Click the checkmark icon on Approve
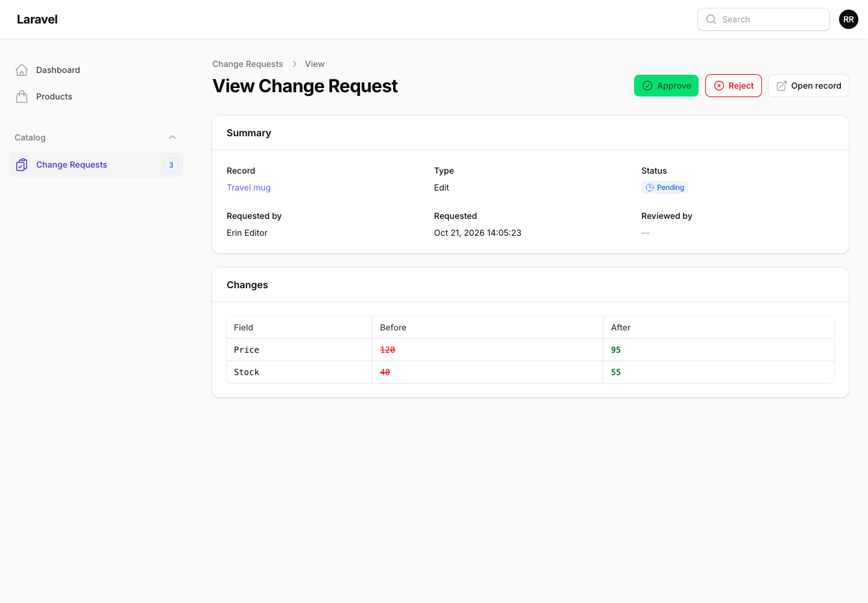The image size is (868, 603). [x=647, y=86]
